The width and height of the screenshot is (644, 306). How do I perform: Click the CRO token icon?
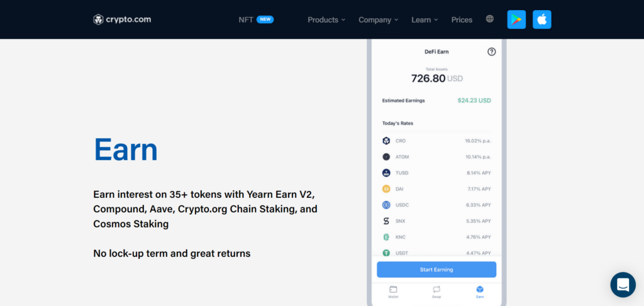386,141
